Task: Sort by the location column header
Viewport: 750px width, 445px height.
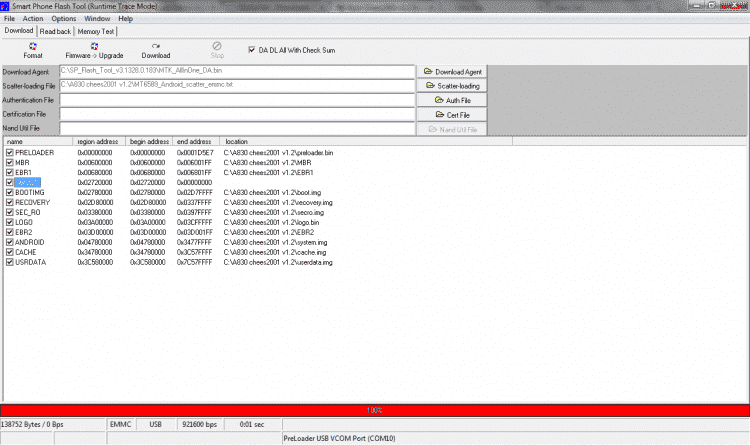Action: click(366, 142)
